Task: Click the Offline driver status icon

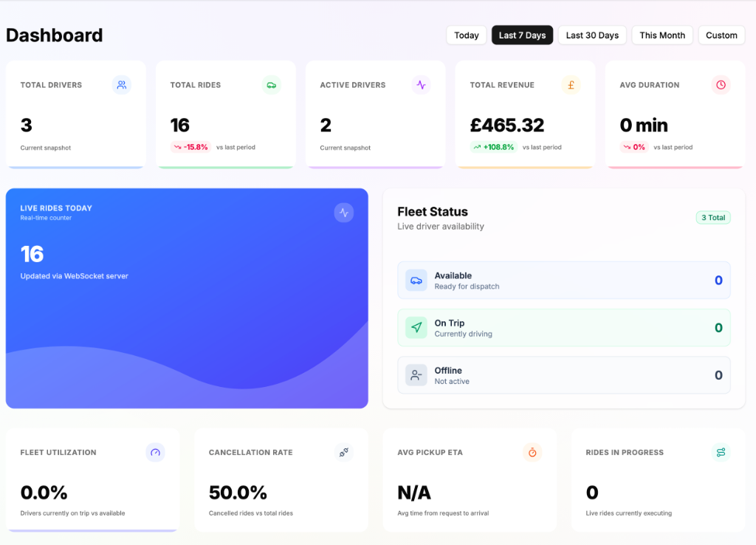Action: [x=416, y=375]
